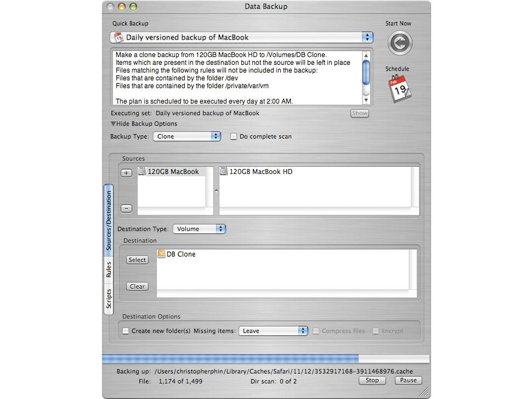Click the description scrollbar down arrow
The image size is (532, 399).
[x=366, y=100]
